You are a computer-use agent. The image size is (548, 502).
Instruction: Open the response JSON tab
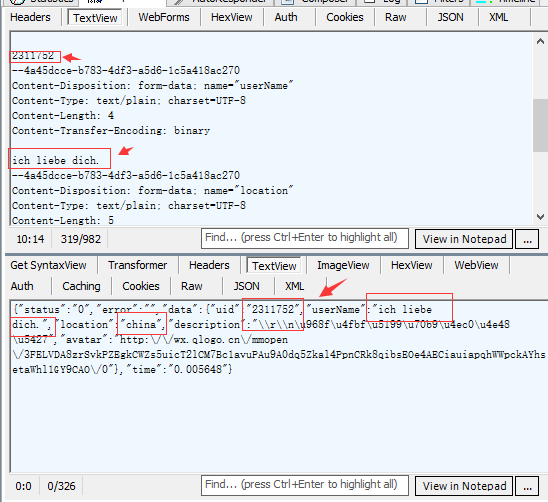point(246,286)
